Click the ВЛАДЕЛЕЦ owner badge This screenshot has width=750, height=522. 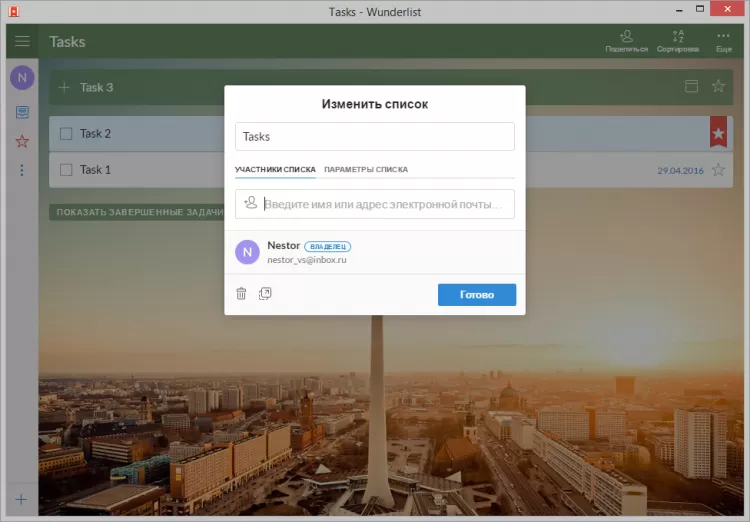[328, 246]
